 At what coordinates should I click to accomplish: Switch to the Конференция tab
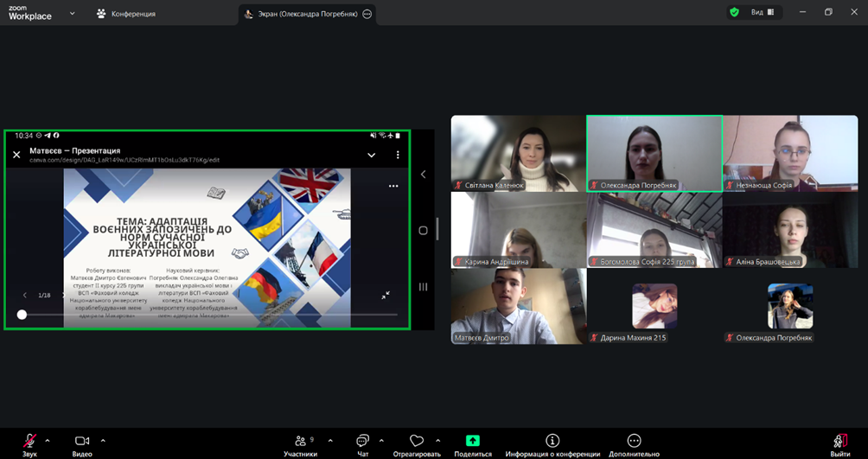(125, 14)
